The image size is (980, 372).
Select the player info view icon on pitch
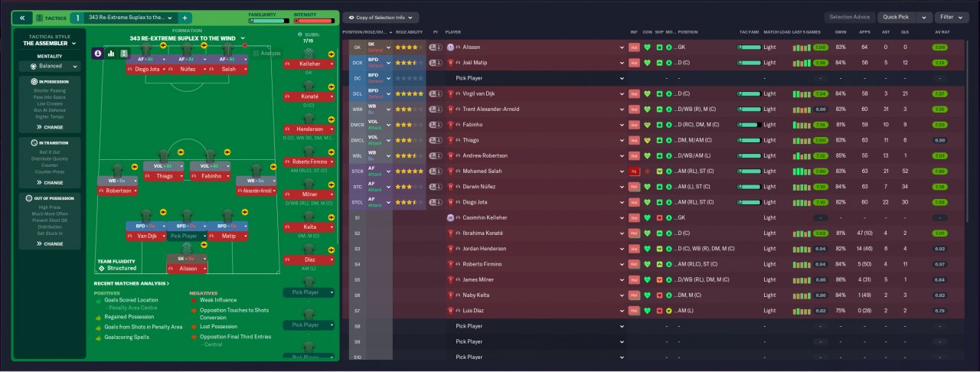pyautogui.click(x=98, y=54)
